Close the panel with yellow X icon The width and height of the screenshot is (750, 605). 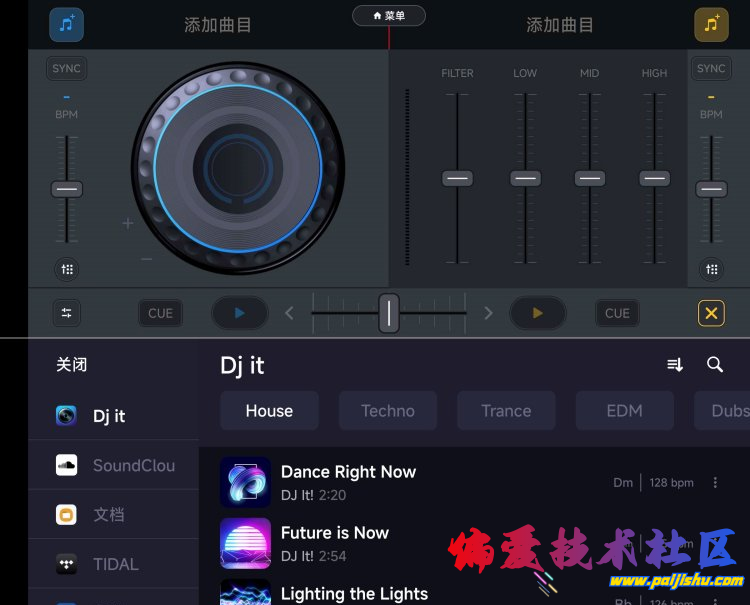click(x=711, y=313)
